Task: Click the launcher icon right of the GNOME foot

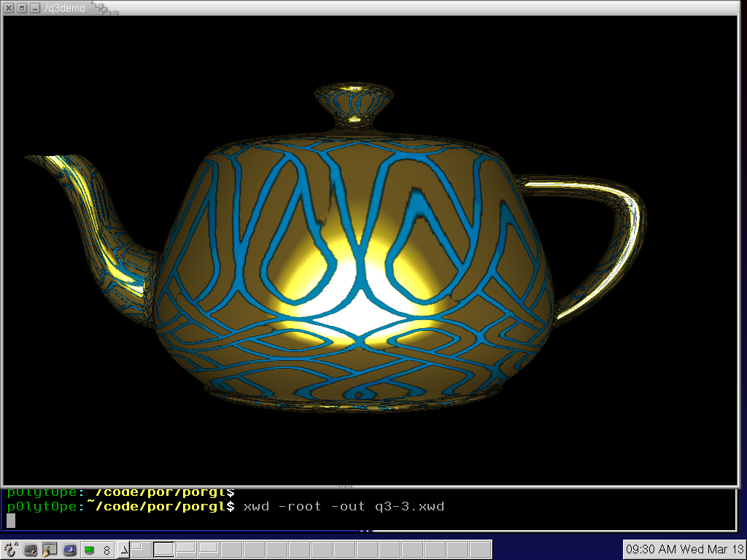Action: [x=31, y=550]
